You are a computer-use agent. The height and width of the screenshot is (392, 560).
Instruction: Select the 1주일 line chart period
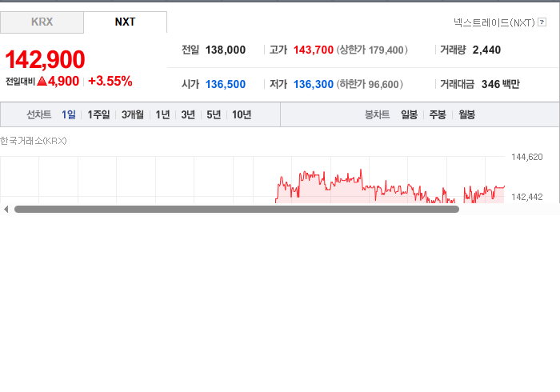coord(98,114)
